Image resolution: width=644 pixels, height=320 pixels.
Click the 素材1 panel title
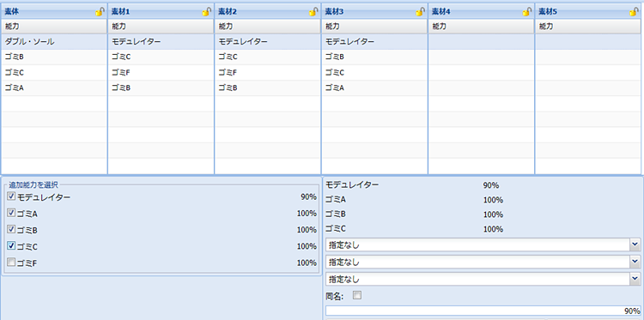[120, 12]
